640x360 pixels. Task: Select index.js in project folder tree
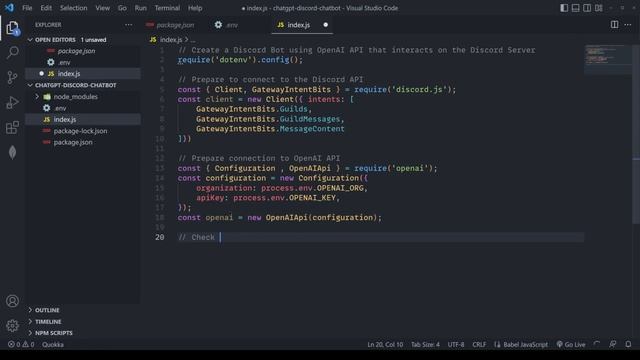(83, 120)
